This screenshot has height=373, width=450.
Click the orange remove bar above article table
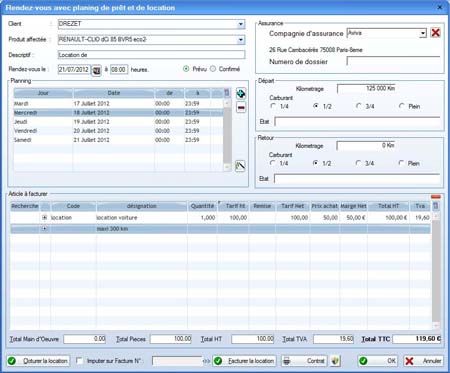click(436, 197)
